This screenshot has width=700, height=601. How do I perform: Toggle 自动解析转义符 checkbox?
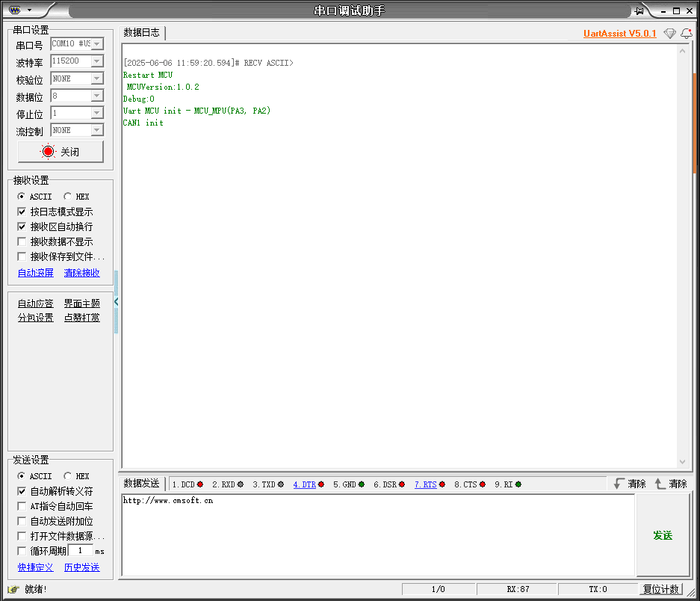[x=22, y=491]
